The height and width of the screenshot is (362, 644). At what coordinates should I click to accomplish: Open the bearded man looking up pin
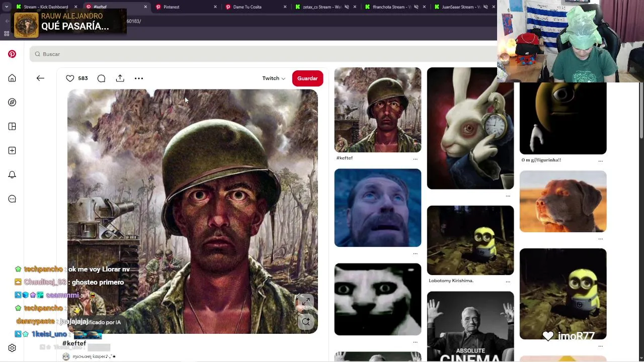378,208
